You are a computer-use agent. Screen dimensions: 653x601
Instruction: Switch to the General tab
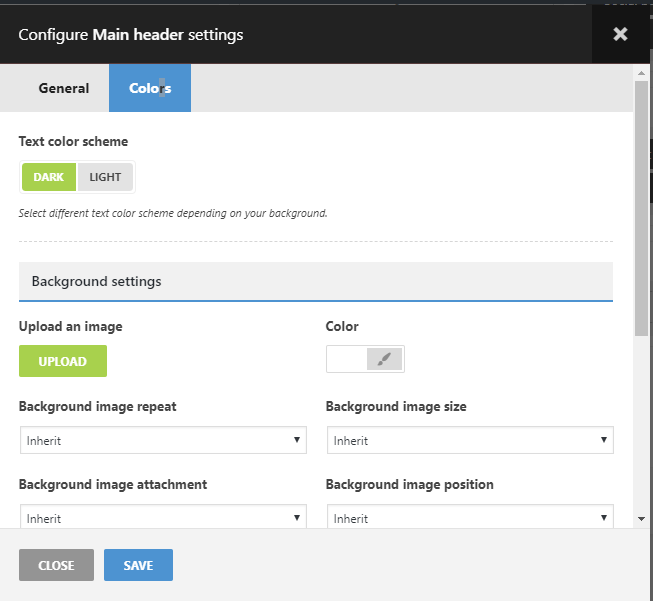(x=64, y=88)
